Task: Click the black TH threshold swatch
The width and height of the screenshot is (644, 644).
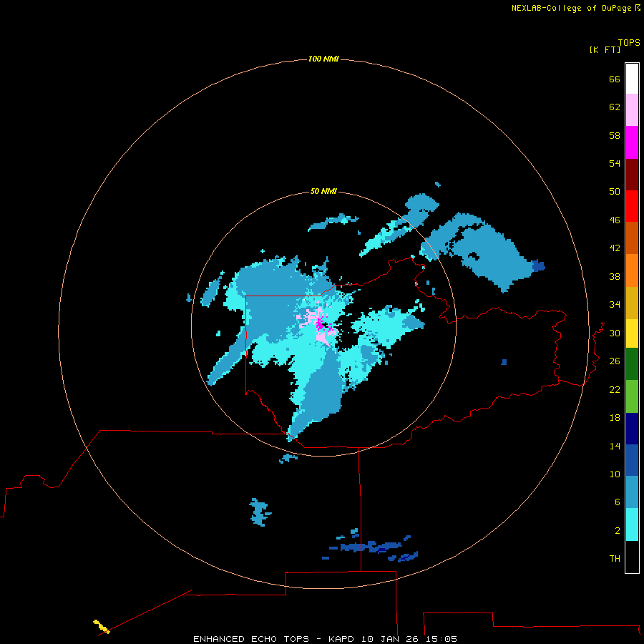Action: tap(632, 557)
